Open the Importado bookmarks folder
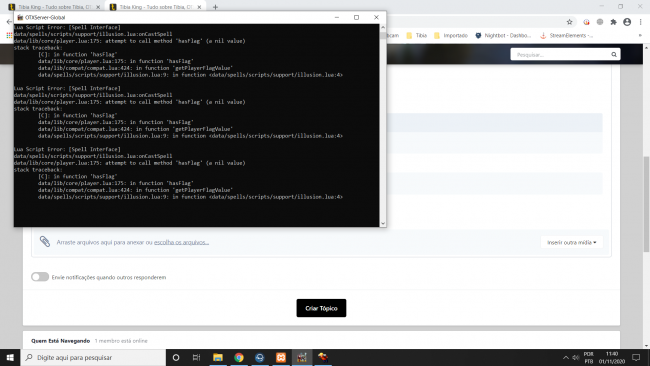 pos(451,36)
